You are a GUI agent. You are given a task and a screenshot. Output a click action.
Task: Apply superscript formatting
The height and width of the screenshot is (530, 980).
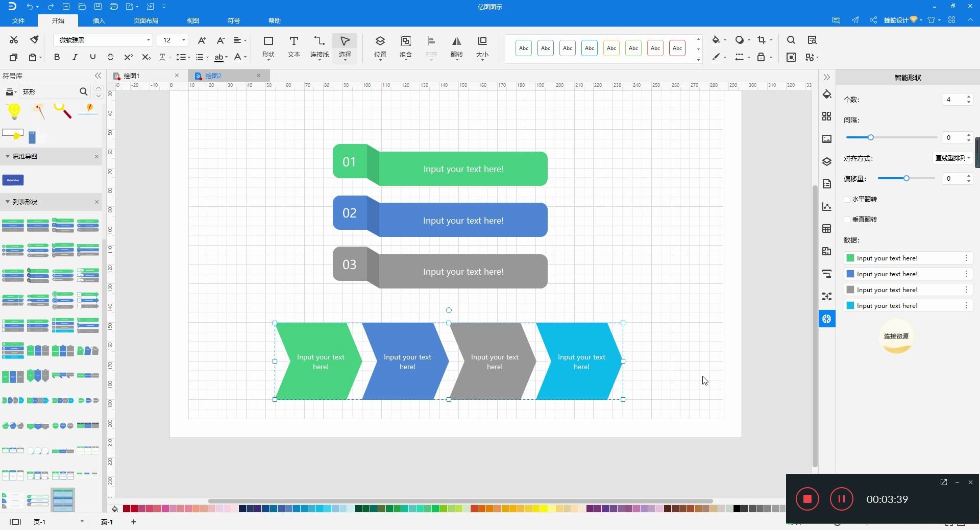pos(128,57)
